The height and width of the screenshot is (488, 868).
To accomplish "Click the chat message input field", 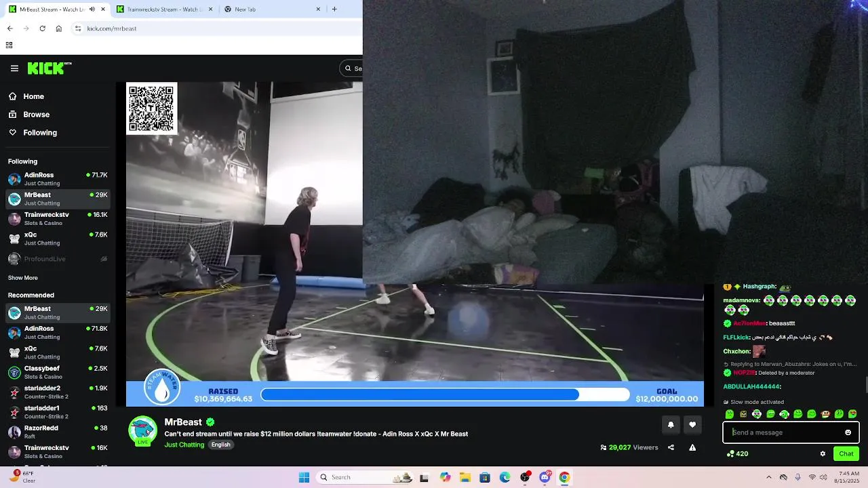I will coord(791,432).
